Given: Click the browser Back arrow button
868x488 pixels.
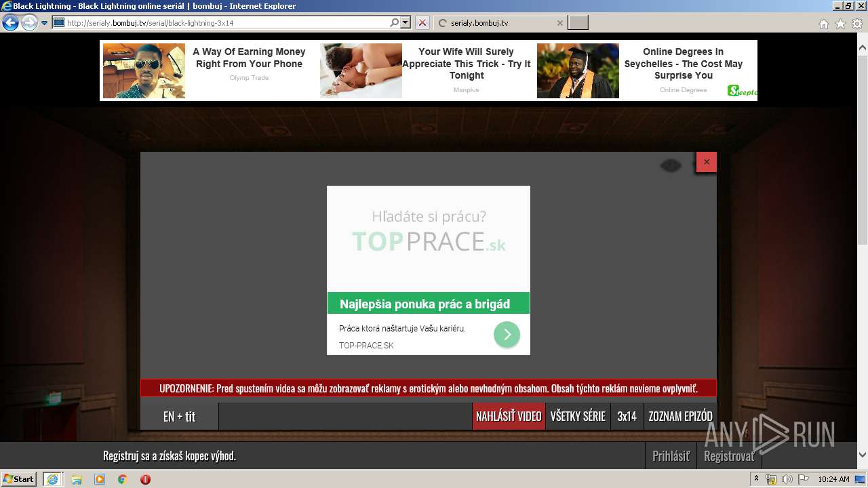Looking at the screenshot, I should 10,22.
